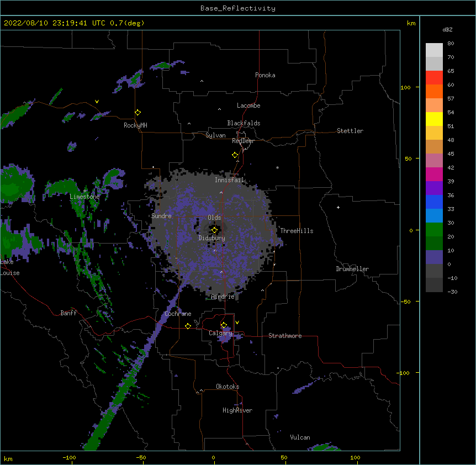The image size is (476, 465).
Task: Click the Vulcan label
Action: (300, 437)
